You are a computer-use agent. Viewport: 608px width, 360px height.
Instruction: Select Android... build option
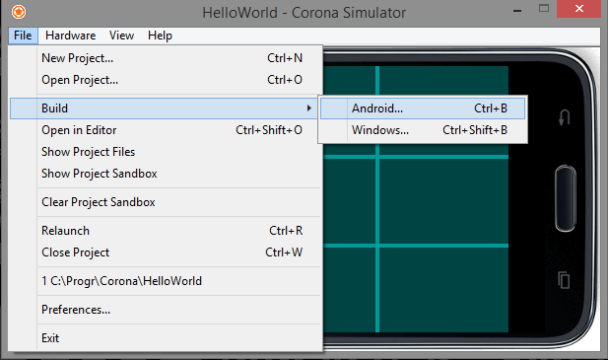click(x=422, y=108)
